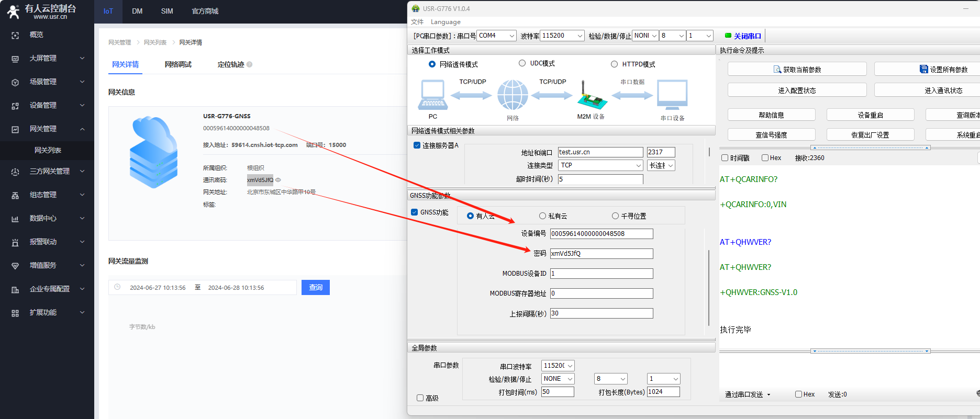Click the 获取当前参数 button with magnifier icon
The height and width of the screenshot is (419, 980).
(797, 69)
